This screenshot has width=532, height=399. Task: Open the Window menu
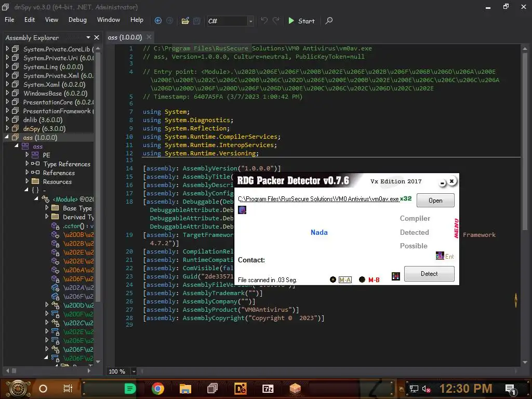click(109, 20)
